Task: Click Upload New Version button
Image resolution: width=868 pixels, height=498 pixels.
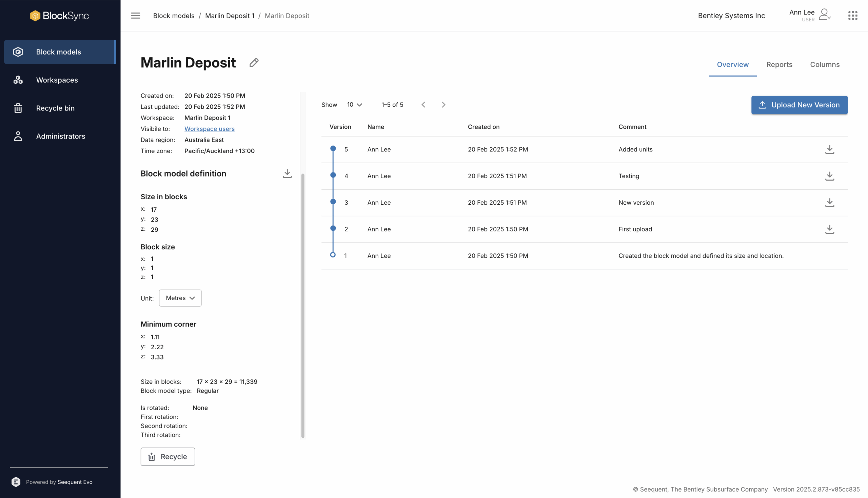Action: (799, 105)
